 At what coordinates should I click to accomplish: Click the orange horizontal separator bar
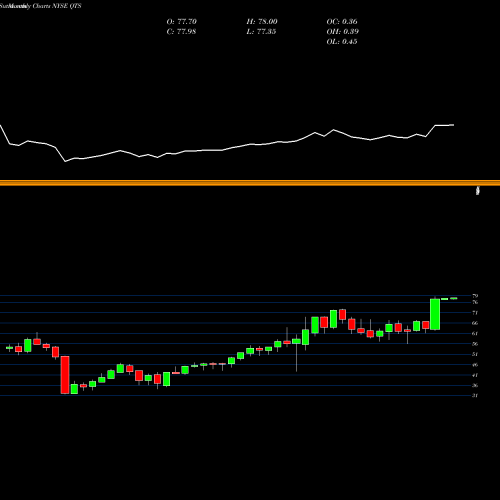(250, 183)
